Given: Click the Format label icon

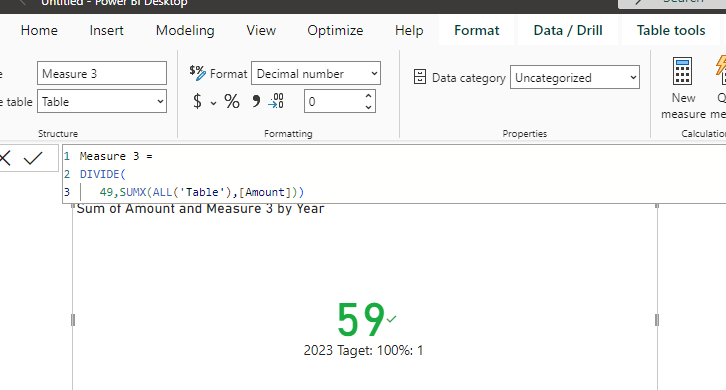Looking at the screenshot, I should tap(197, 73).
